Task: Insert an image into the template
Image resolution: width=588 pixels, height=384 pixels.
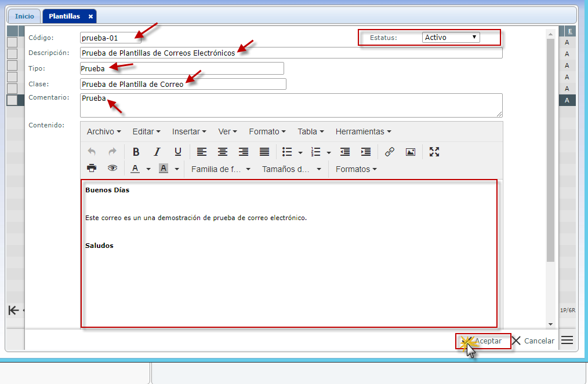Action: click(x=411, y=152)
